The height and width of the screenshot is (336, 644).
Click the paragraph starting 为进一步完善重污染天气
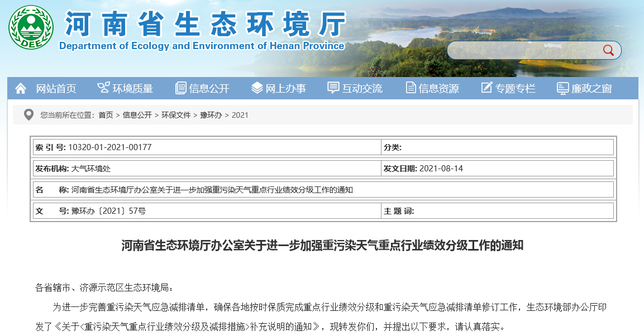click(321, 316)
